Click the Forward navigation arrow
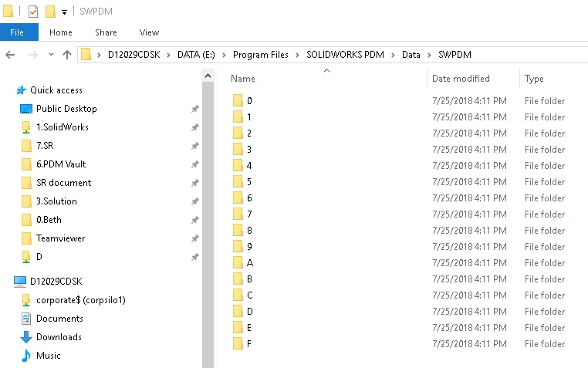Viewport: 588px width, 368px height. (x=32, y=55)
